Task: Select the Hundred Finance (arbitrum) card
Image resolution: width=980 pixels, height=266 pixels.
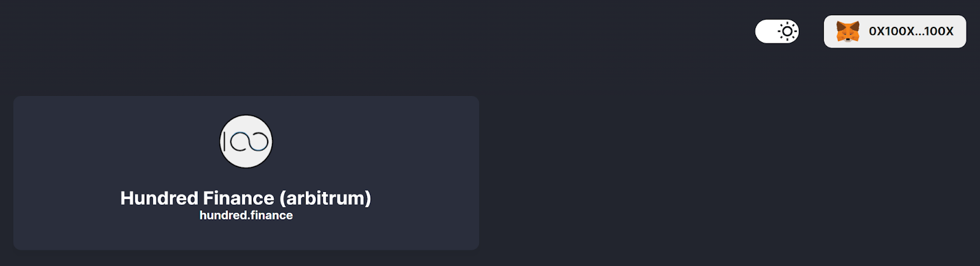Action: [246, 173]
